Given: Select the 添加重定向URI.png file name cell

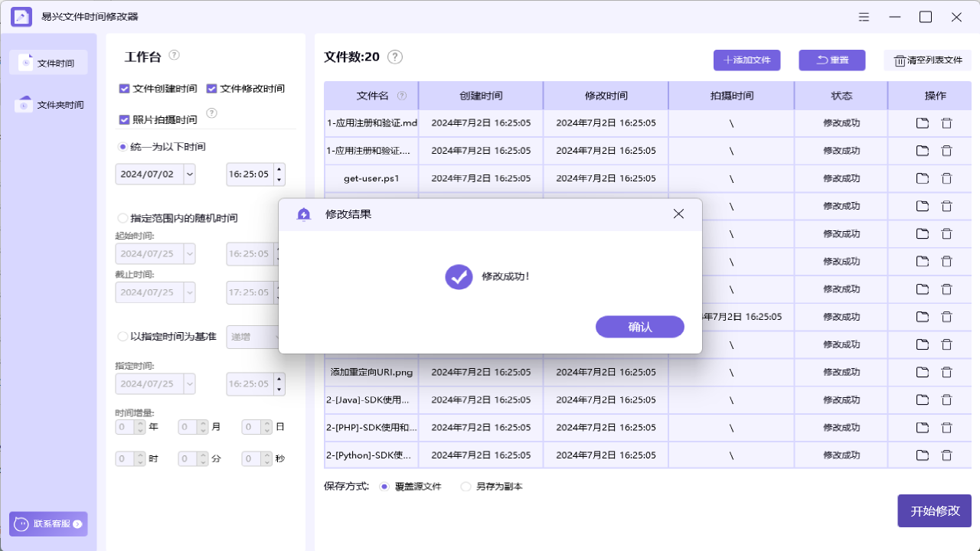Looking at the screenshot, I should pyautogui.click(x=371, y=372).
